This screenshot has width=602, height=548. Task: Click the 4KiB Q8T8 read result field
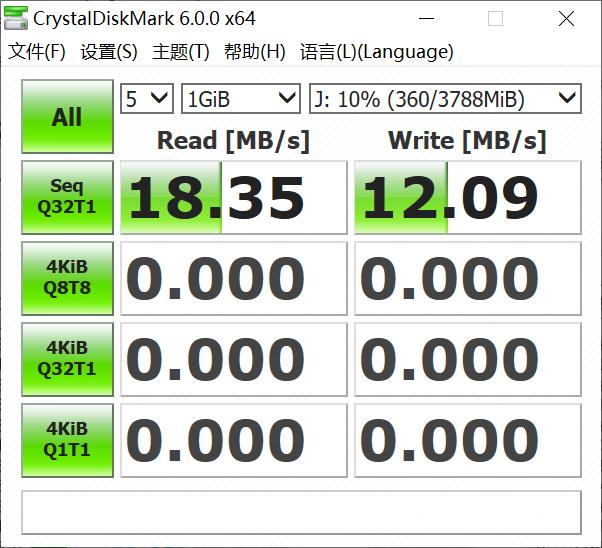coord(234,279)
